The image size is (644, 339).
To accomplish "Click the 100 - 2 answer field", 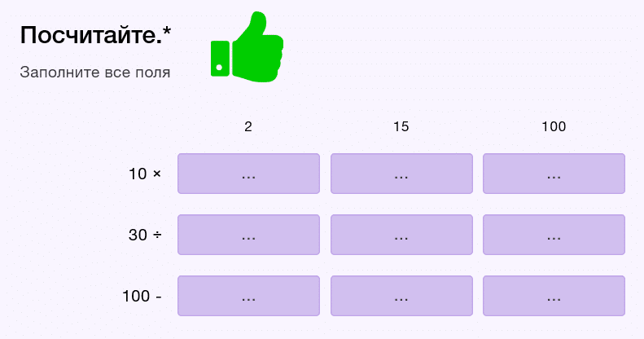I will [248, 296].
